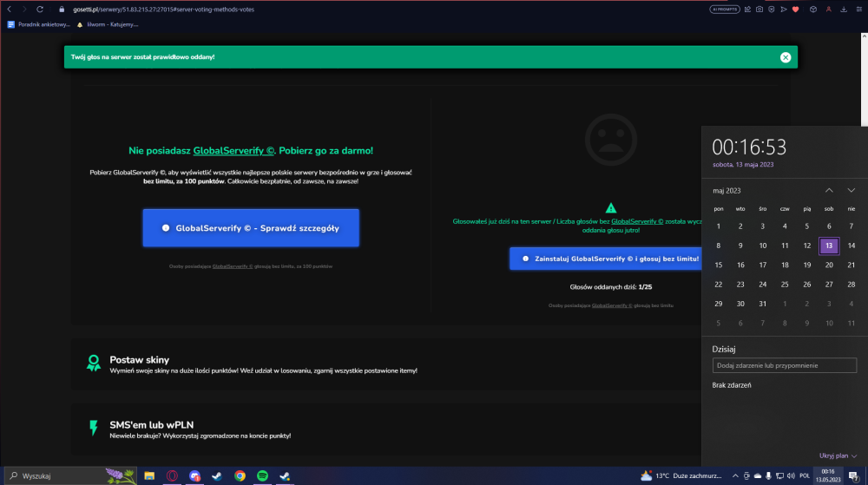868x485 pixels.
Task: Click the Windows taskbar 'Wyszukaj' search box
Action: coord(71,475)
